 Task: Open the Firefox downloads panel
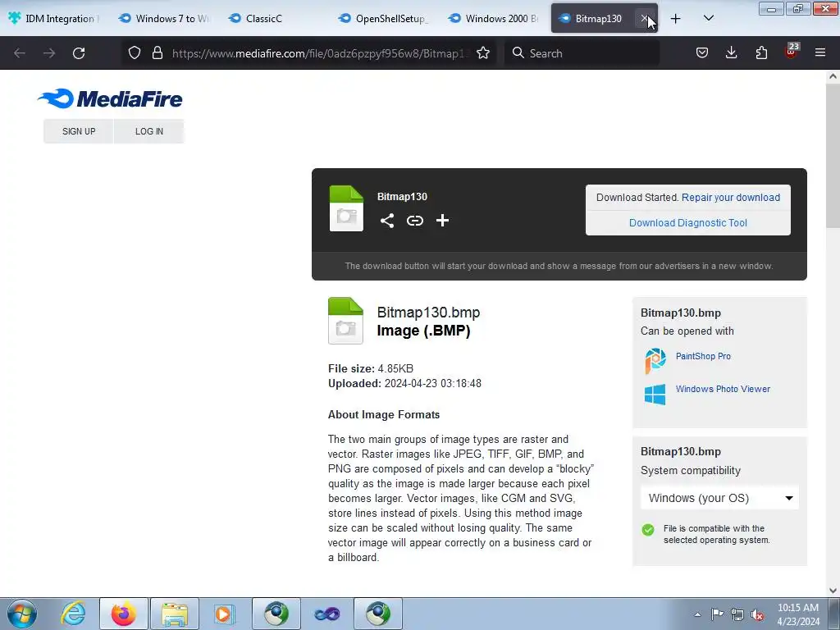(731, 52)
